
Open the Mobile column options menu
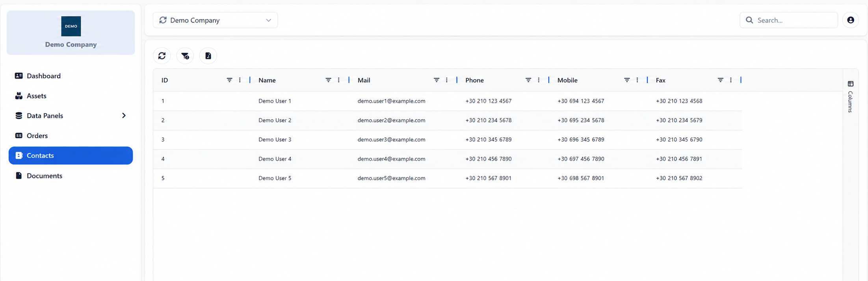pos(637,80)
